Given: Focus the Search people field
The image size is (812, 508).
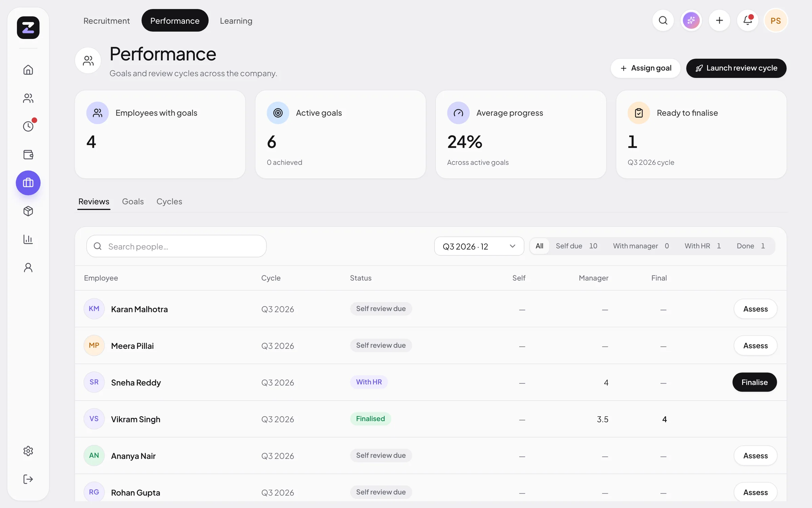Looking at the screenshot, I should click(176, 246).
